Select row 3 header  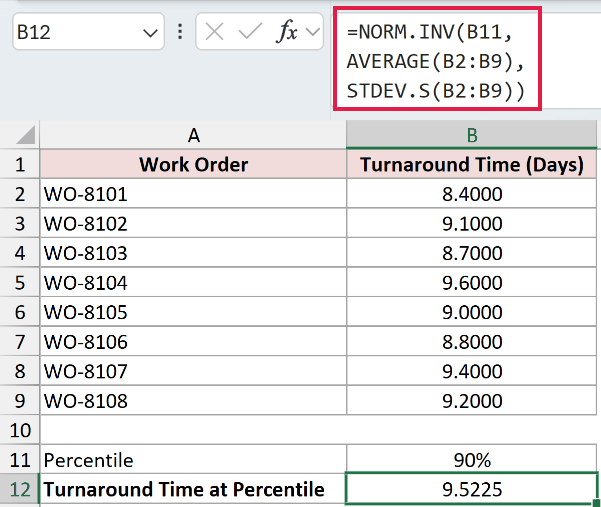tap(20, 223)
